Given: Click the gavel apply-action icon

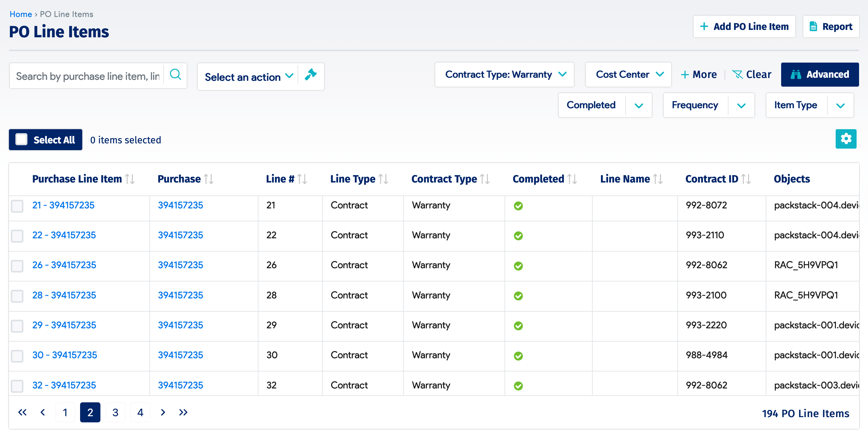Looking at the screenshot, I should tap(310, 75).
